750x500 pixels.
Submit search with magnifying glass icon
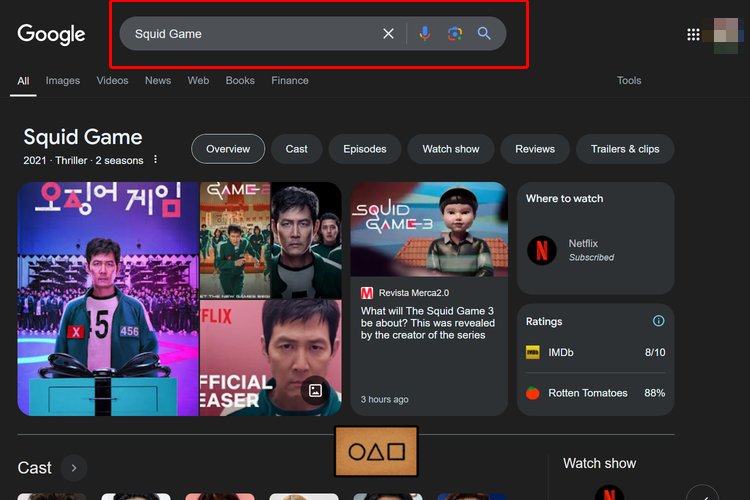pyautogui.click(x=484, y=33)
